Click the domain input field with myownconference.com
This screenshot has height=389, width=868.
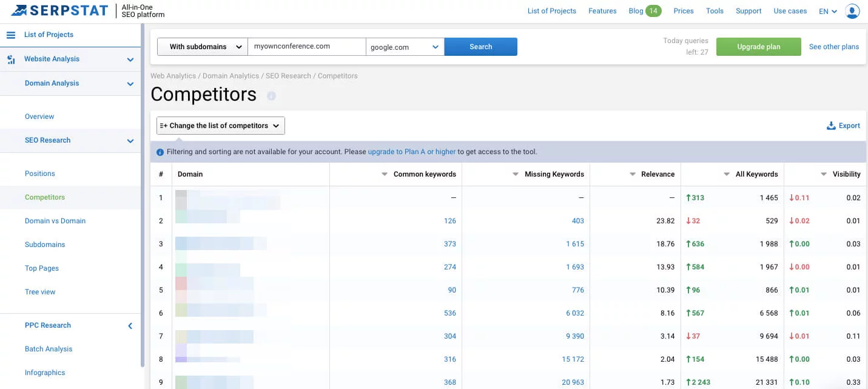[x=306, y=47]
